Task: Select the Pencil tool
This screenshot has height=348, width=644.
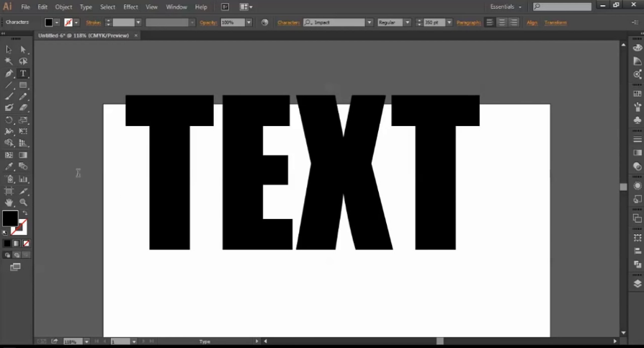Action: coord(23,97)
